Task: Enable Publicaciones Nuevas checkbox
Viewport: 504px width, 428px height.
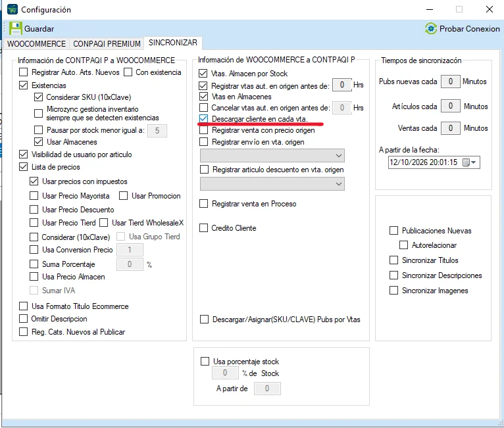Action: coord(393,231)
